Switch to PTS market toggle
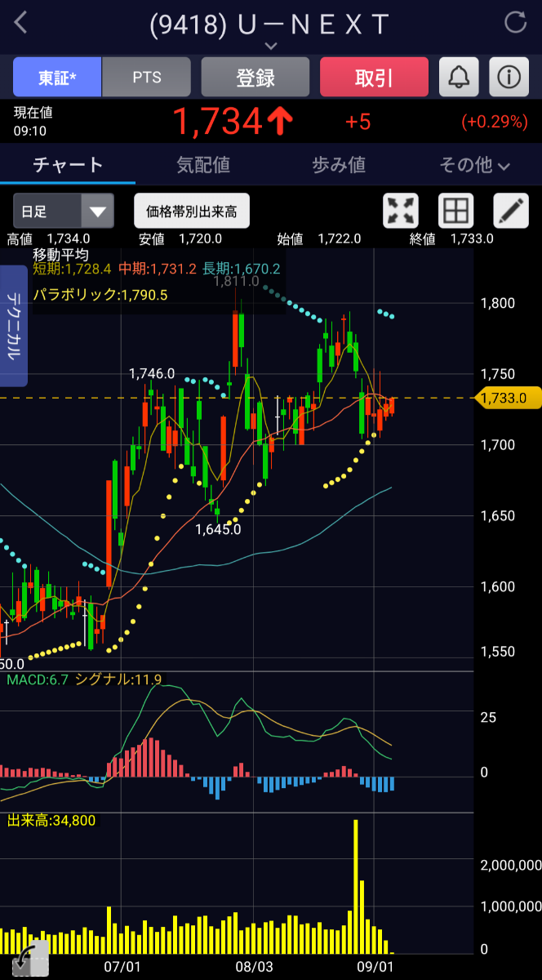542x980 pixels. pos(147,78)
